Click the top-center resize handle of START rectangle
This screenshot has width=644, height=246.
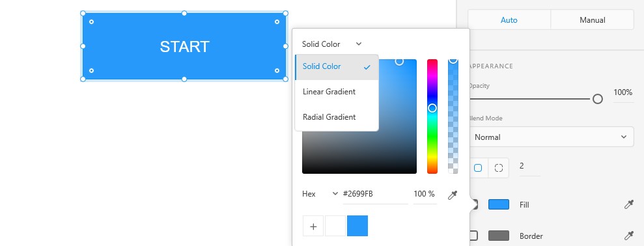pyautogui.click(x=184, y=13)
